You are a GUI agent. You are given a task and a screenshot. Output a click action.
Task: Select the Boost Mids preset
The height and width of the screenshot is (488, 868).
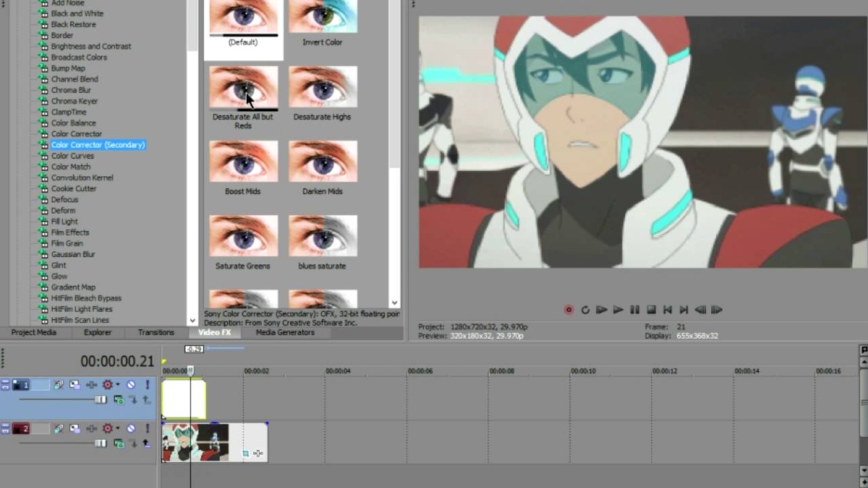coord(243,161)
